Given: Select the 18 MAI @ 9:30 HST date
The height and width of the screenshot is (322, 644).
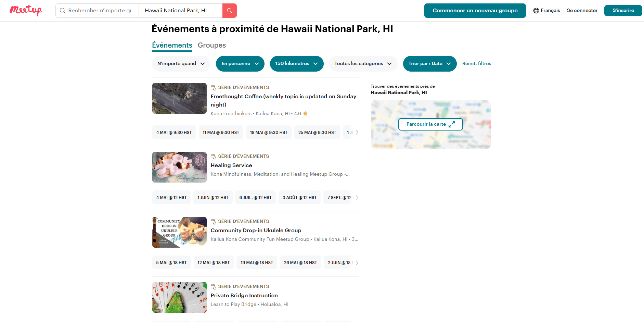Looking at the screenshot, I should point(269,132).
